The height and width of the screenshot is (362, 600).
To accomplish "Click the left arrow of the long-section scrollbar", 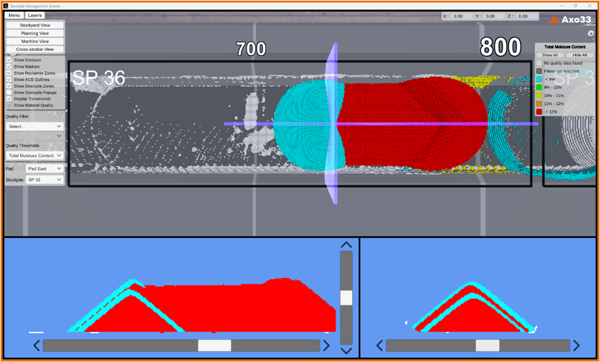I will click(36, 346).
